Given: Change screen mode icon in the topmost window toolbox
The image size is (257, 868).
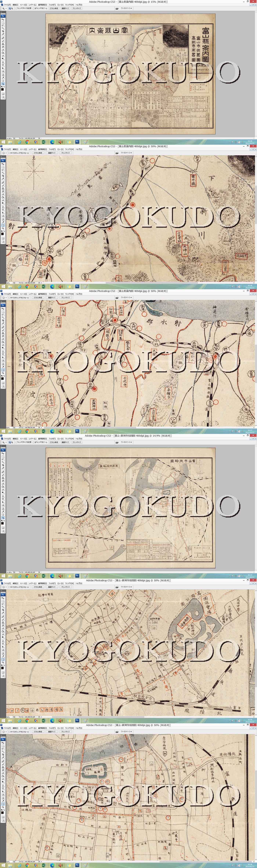Looking at the screenshot, I should (x=3, y=97).
